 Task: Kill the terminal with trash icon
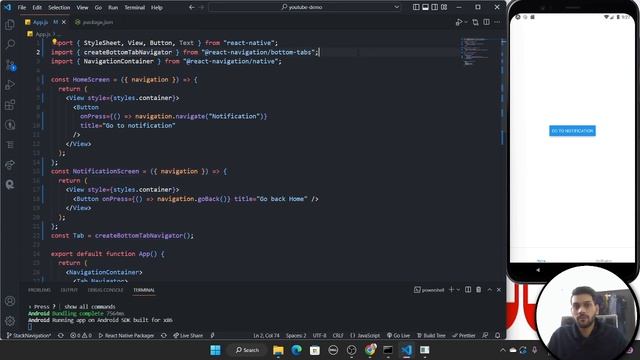click(478, 290)
